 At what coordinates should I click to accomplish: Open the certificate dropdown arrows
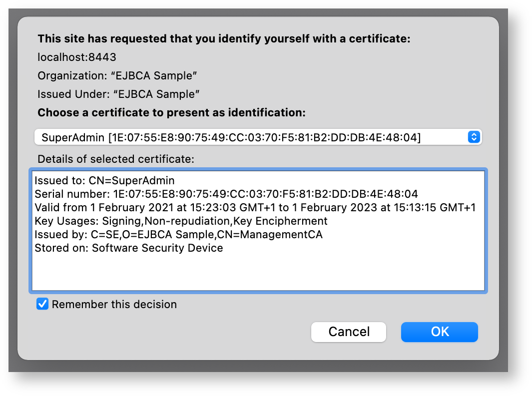tap(474, 137)
